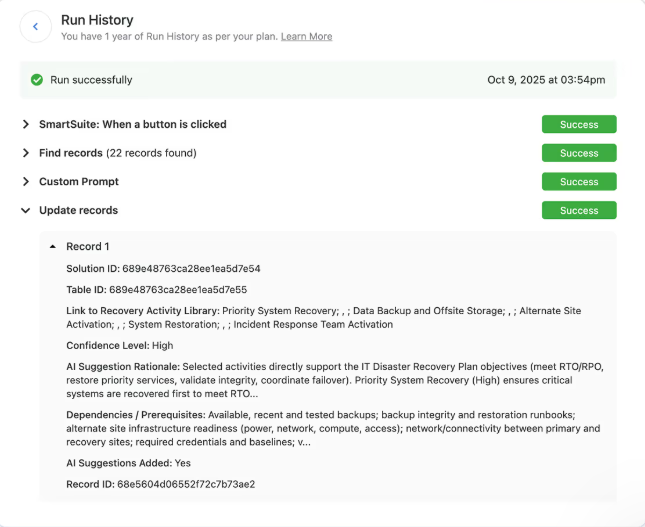Expand the SmartSuite button clicked step

pyautogui.click(x=26, y=124)
